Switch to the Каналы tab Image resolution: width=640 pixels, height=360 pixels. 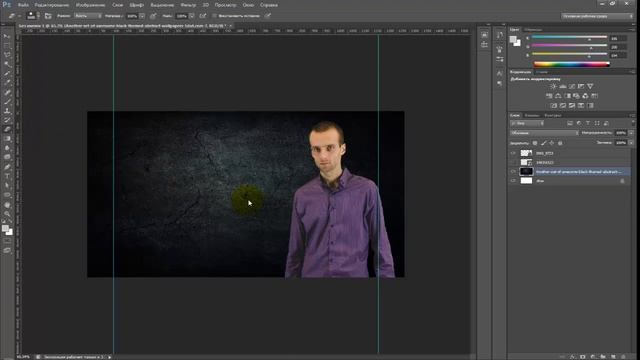tap(532, 116)
